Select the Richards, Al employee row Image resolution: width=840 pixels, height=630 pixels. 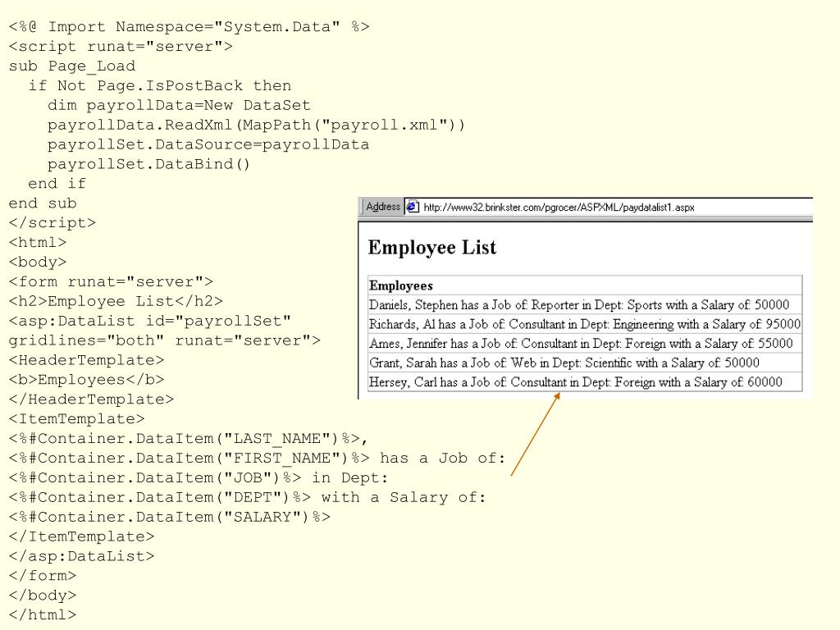(x=585, y=324)
